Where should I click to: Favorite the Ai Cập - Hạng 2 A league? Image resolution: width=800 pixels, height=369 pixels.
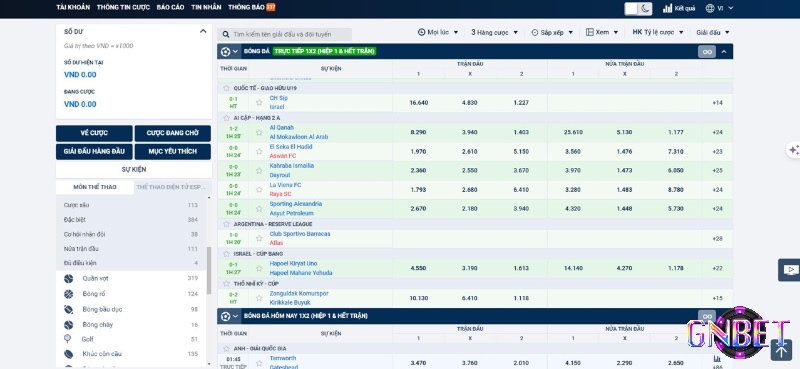[x=227, y=118]
